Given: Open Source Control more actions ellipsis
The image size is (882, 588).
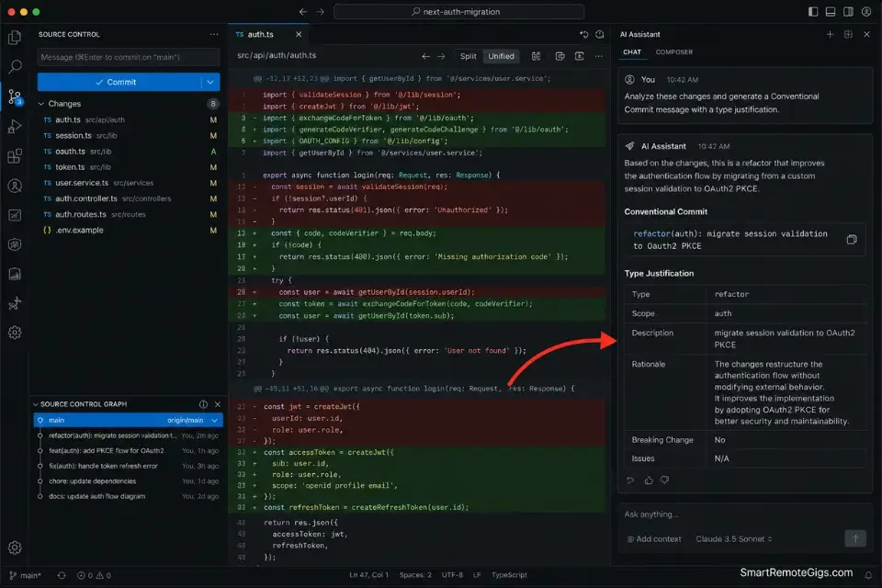Looking at the screenshot, I should tap(214, 34).
